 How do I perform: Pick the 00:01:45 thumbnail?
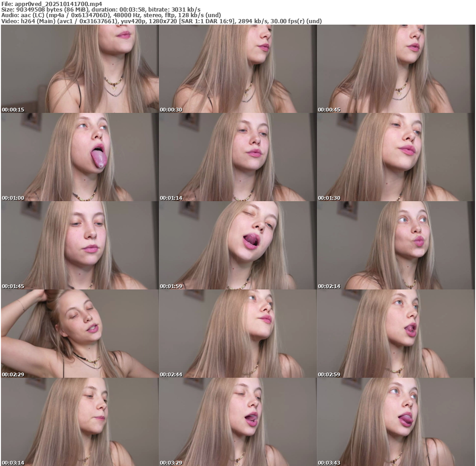[79, 245]
